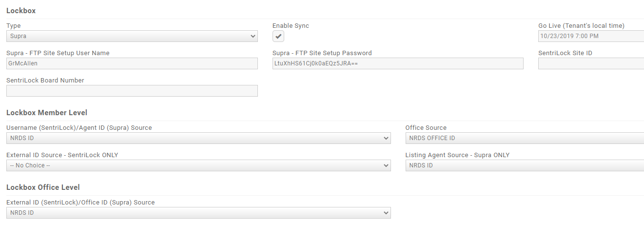Viewport: 644px width, 225px height.
Task: Click the Lockbox Office Level heading
Action: [x=43, y=187]
